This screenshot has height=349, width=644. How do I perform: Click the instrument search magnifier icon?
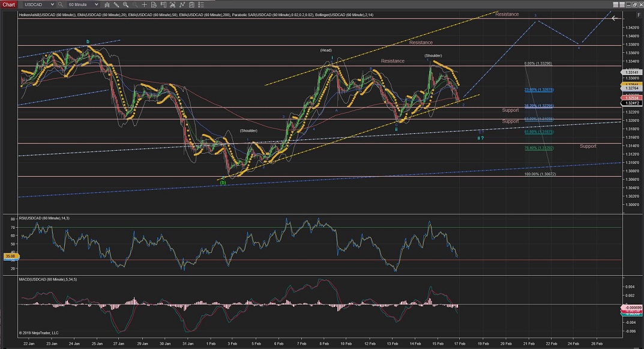pos(60,4)
